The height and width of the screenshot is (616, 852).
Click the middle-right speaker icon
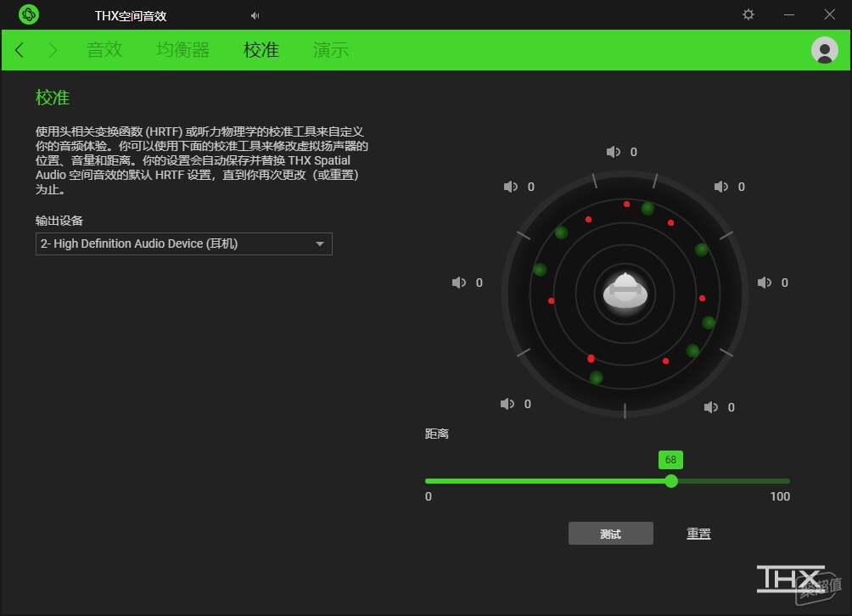(765, 283)
